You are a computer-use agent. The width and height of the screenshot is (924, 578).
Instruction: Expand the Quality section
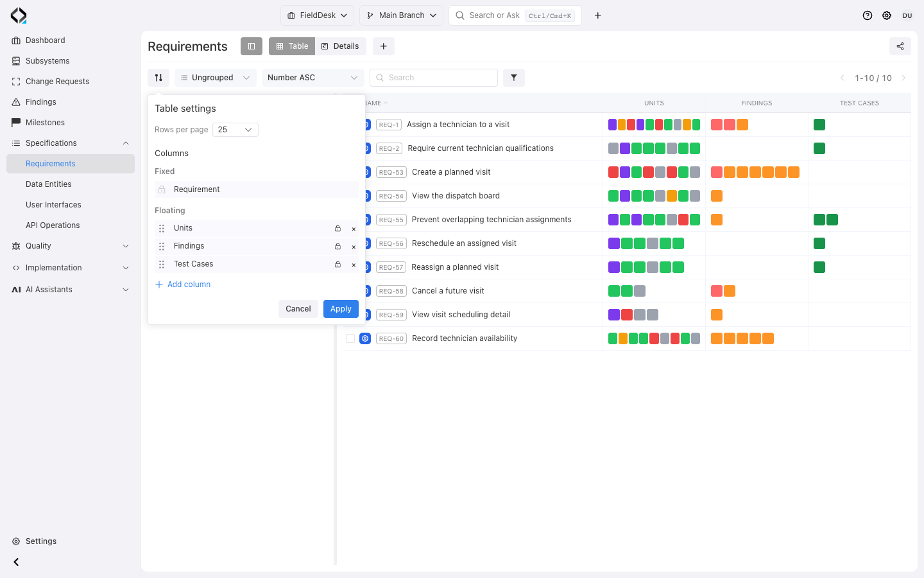[71, 246]
